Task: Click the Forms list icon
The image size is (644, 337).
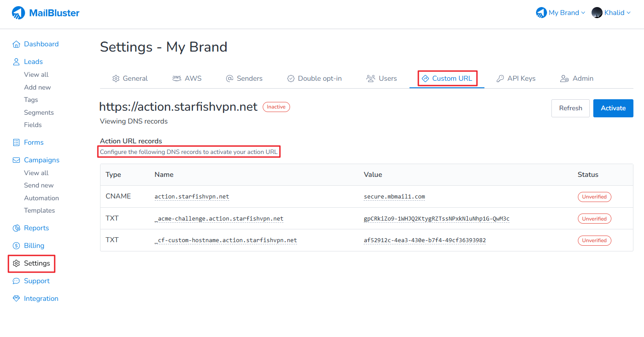Action: [16, 142]
